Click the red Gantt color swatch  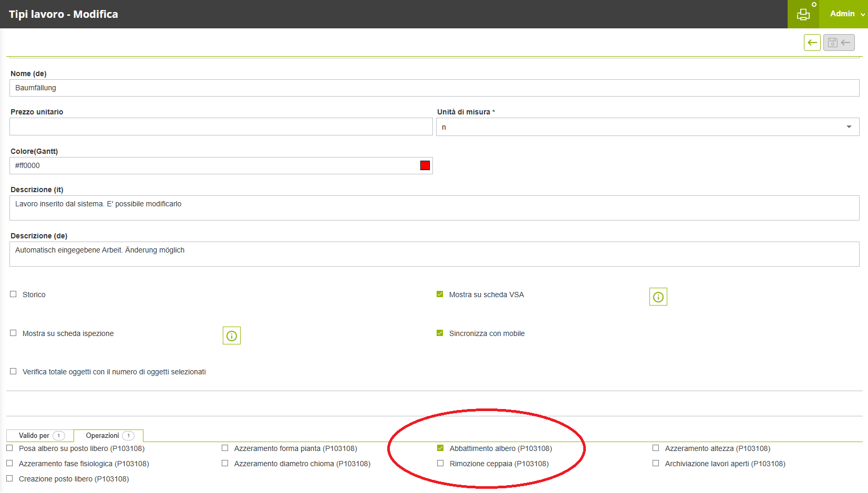[x=425, y=166]
